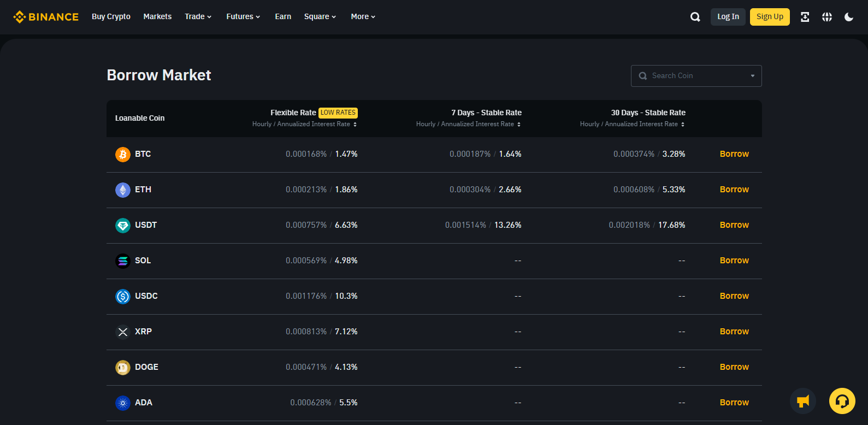Open the Earn page
Screen dimensions: 868x425
click(283, 17)
